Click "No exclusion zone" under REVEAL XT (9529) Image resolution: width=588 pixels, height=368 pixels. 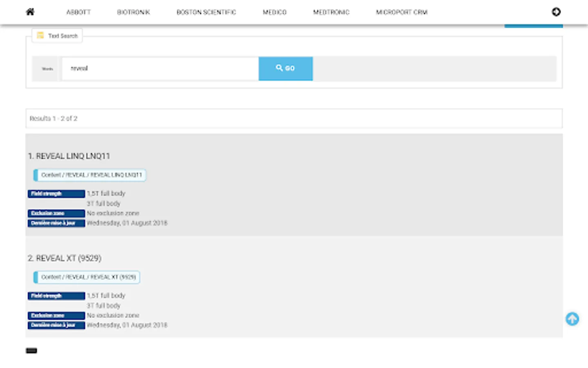point(113,316)
